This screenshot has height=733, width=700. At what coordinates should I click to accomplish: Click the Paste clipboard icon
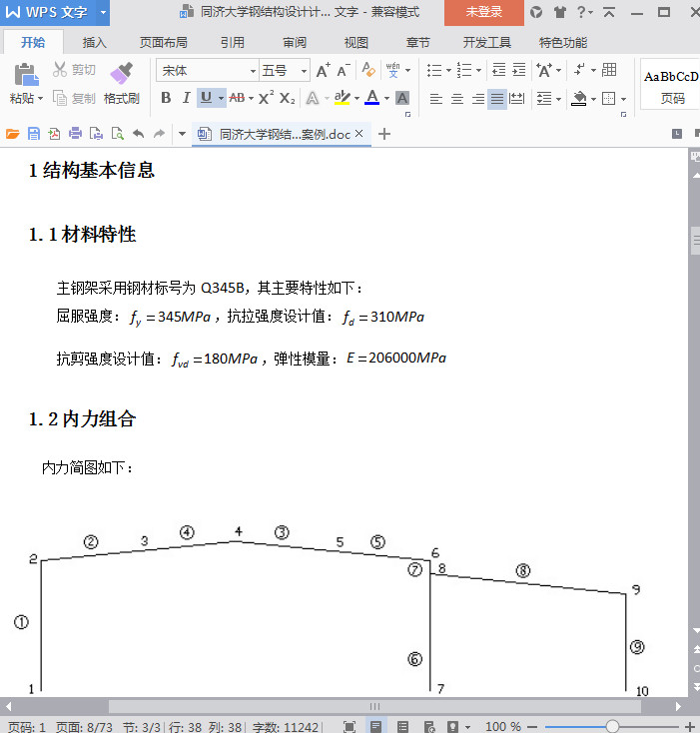pyautogui.click(x=26, y=75)
